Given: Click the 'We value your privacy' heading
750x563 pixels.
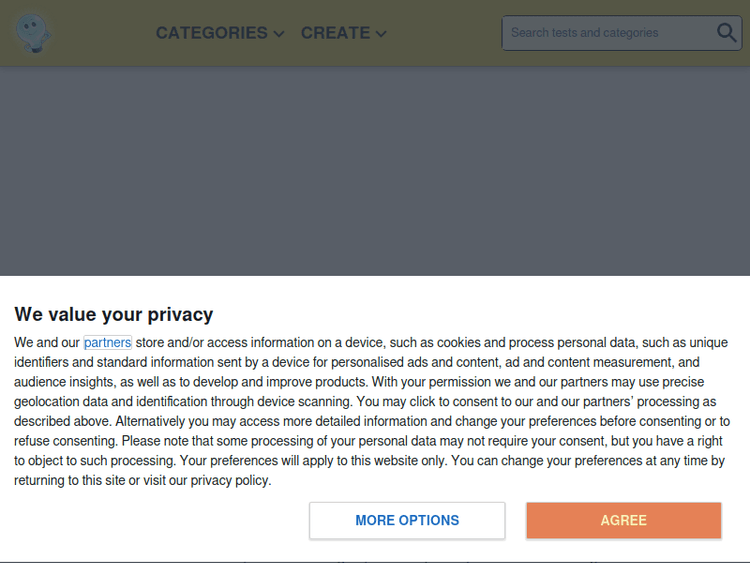Looking at the screenshot, I should pos(113,314).
